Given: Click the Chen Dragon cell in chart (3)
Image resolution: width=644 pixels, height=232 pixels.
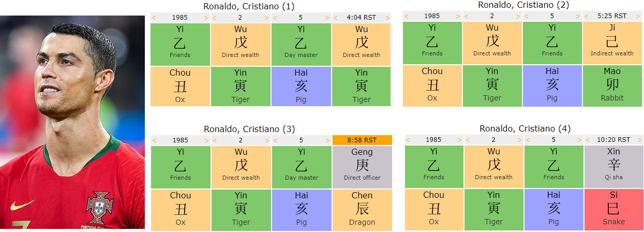Looking at the screenshot, I should click(362, 209).
